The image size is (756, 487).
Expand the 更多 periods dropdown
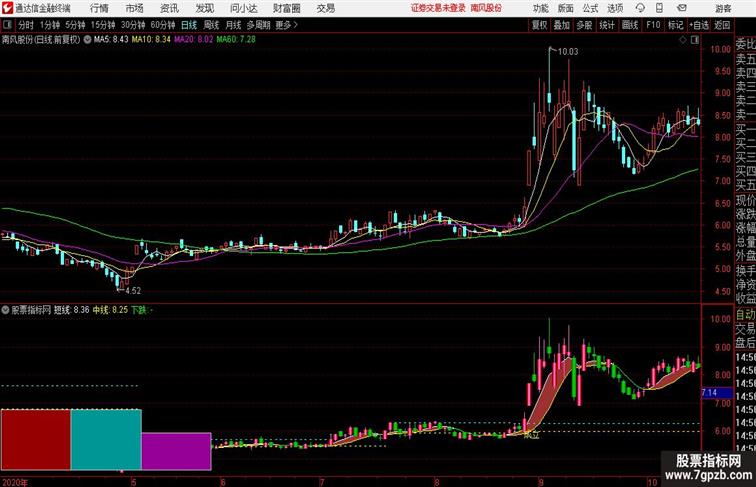286,25
